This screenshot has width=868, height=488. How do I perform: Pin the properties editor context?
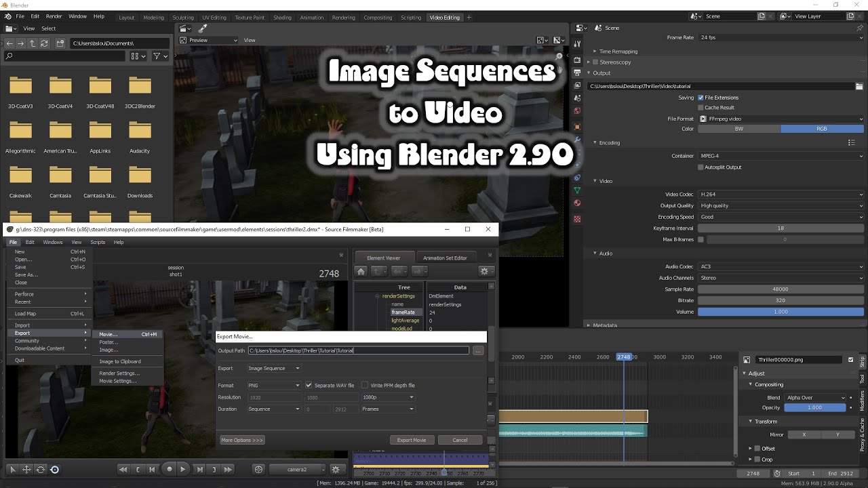coord(859,28)
